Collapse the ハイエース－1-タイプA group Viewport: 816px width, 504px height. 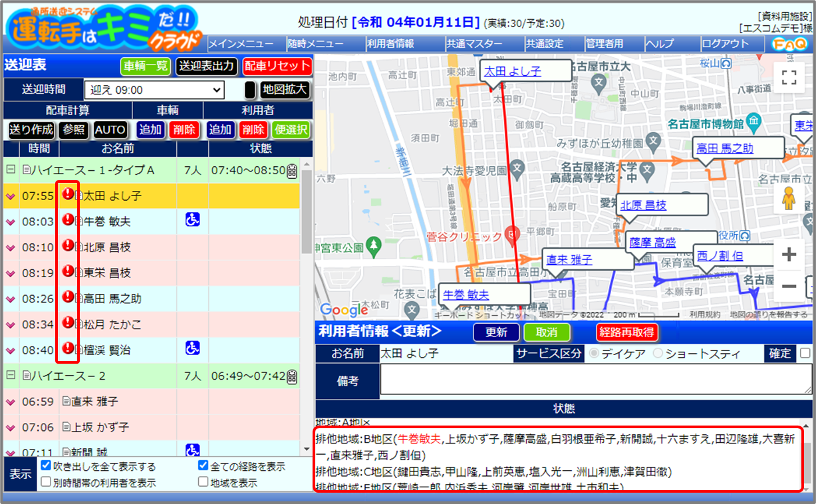(11, 170)
